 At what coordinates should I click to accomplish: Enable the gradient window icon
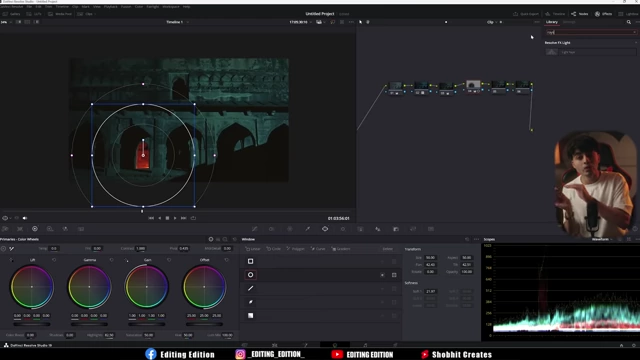pos(251,316)
